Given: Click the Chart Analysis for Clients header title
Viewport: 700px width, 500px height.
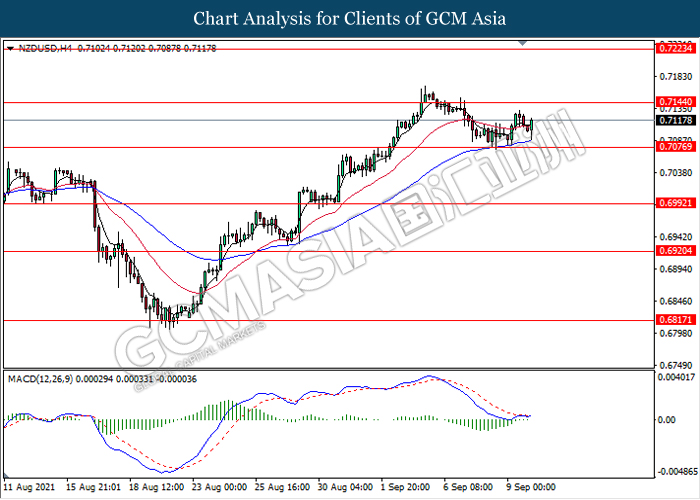Looking at the screenshot, I should point(350,19).
